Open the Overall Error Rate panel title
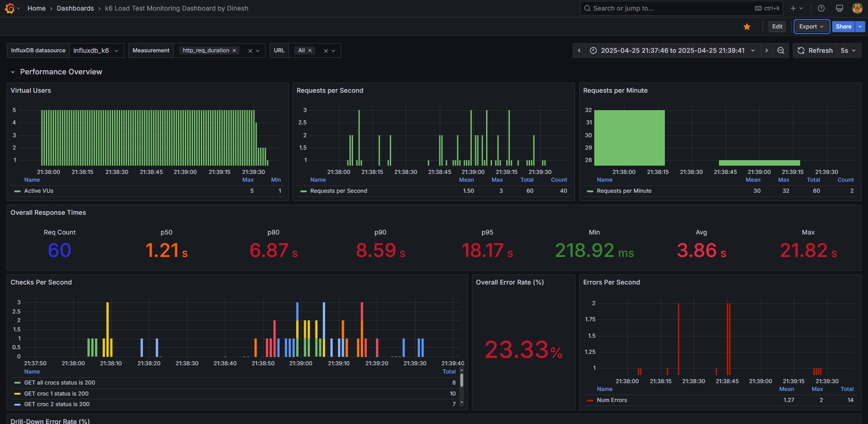 [x=510, y=282]
